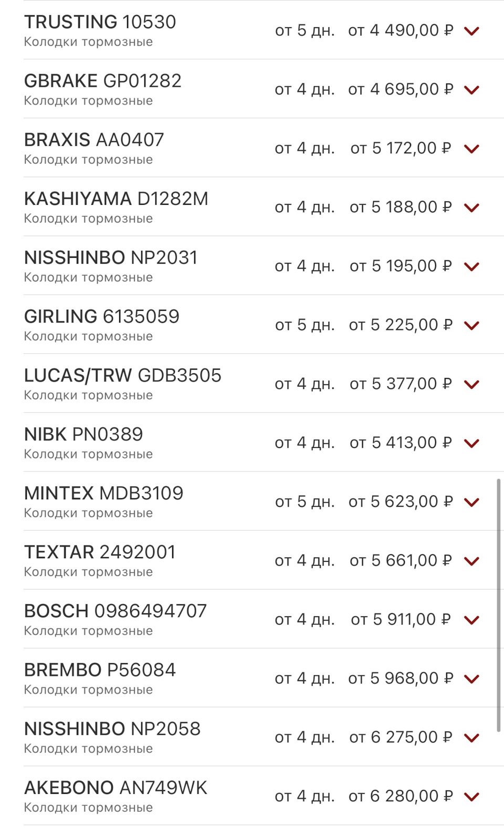Show GIRLING 6135059 offers via chevron

tap(471, 326)
